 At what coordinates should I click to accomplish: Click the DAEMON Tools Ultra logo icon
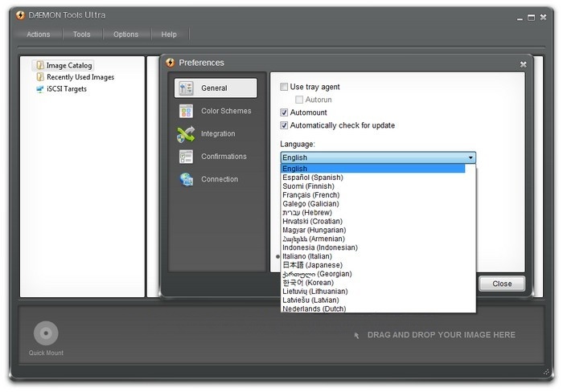[x=20, y=15]
